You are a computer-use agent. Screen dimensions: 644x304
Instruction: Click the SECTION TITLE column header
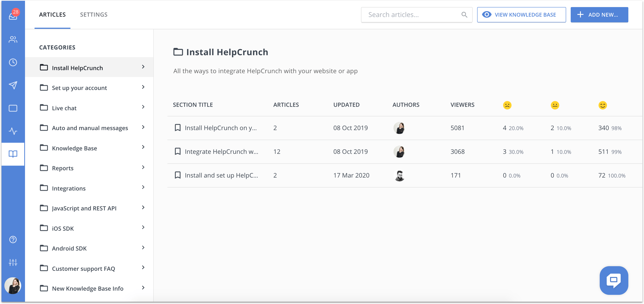[193, 105]
